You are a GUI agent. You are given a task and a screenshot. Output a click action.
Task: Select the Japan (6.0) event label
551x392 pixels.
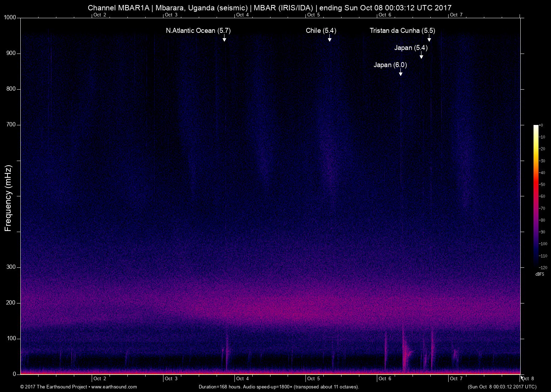point(390,65)
